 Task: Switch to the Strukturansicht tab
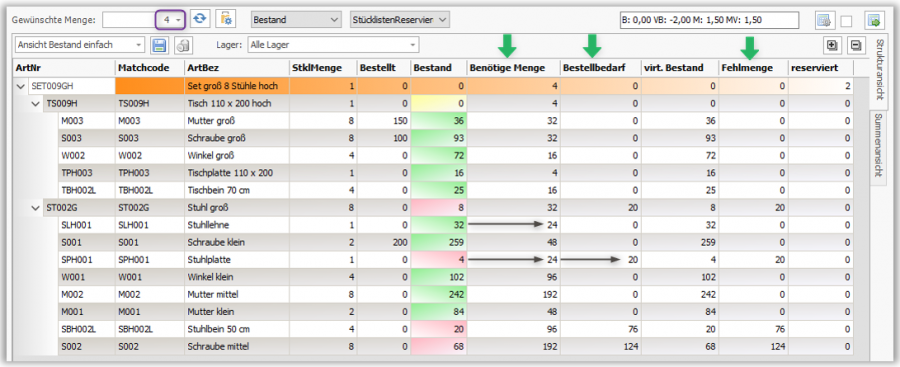coord(878,72)
